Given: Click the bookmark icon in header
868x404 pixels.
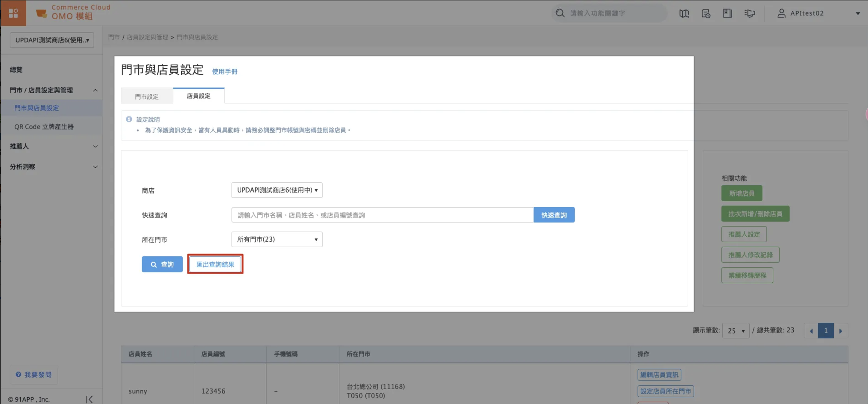Looking at the screenshot, I should pos(727,13).
